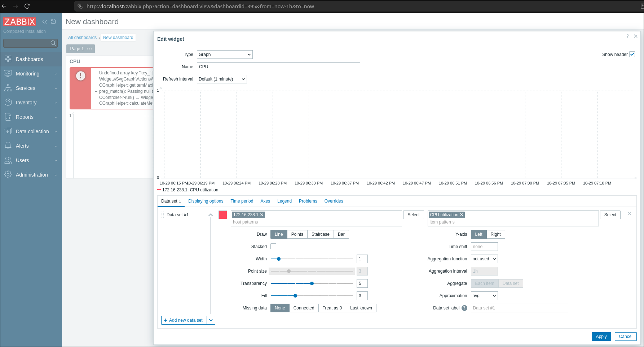Image resolution: width=644 pixels, height=347 pixels.
Task: Delete Data set #1 using the x icon
Action: [630, 214]
